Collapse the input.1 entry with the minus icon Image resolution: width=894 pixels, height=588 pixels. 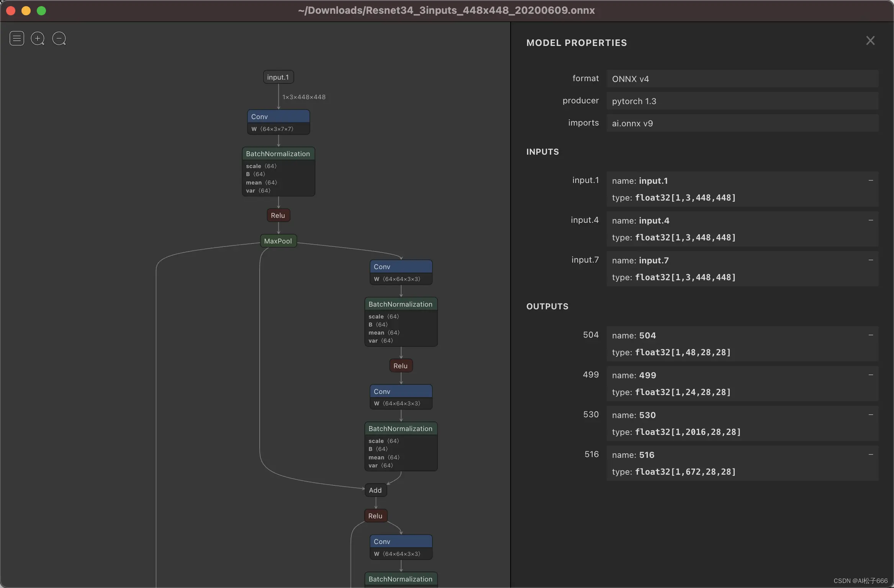click(871, 180)
